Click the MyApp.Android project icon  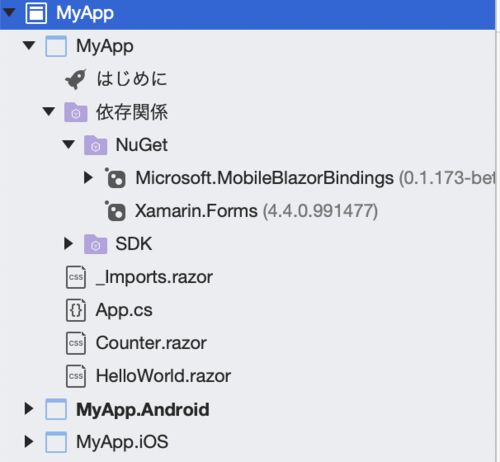point(56,409)
